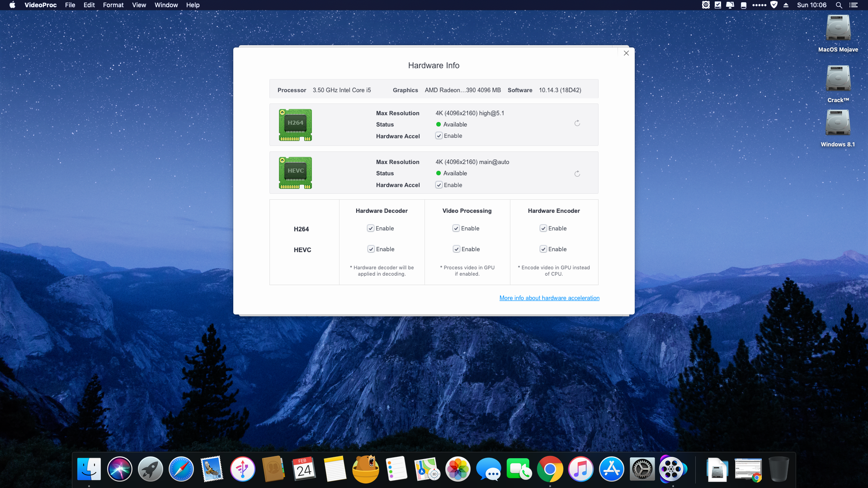This screenshot has width=868, height=488.
Task: Close the Hardware Info dialog
Action: [626, 53]
